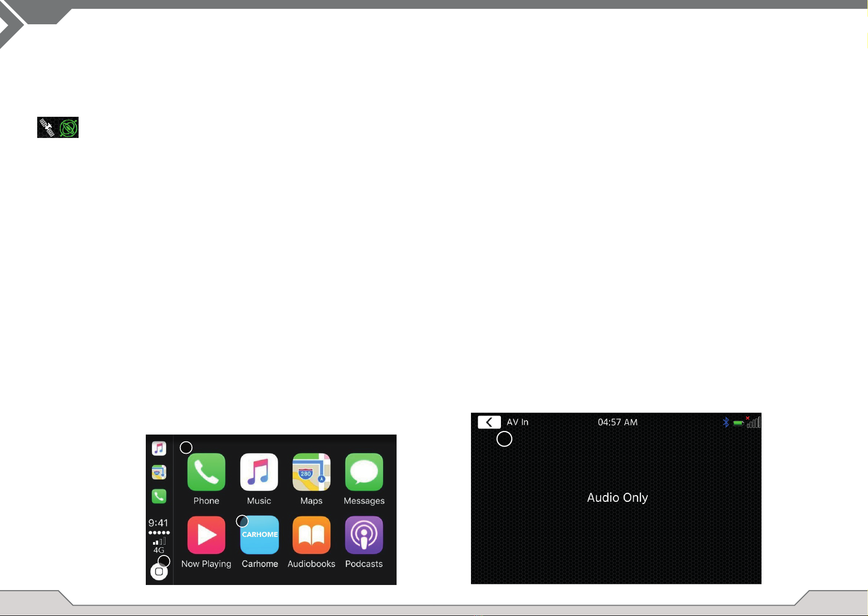This screenshot has width=868, height=616.
Task: Click the 'AV In' title label
Action: point(517,422)
